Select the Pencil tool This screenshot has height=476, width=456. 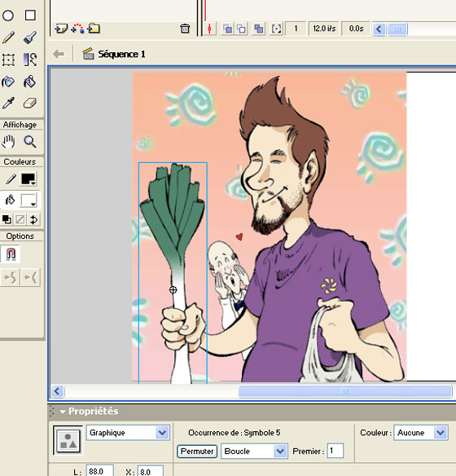point(8,37)
